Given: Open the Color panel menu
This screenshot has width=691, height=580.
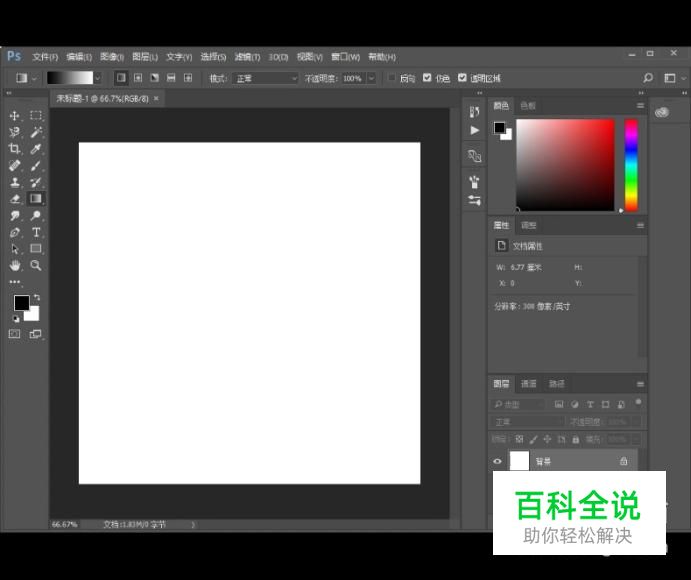Looking at the screenshot, I should (x=640, y=106).
